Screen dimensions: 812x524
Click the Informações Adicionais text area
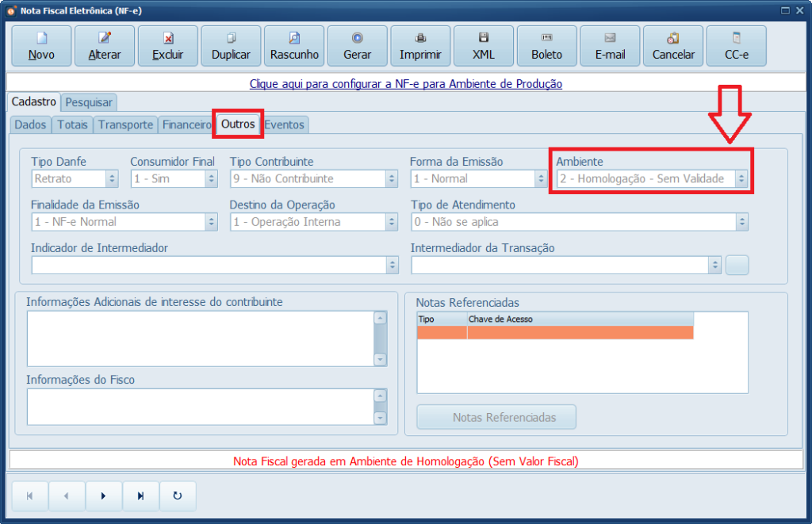click(x=201, y=338)
